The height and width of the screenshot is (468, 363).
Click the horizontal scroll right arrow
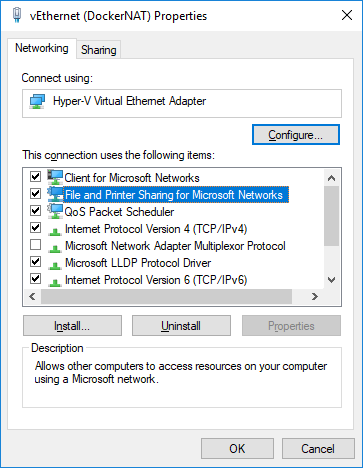(315, 296)
